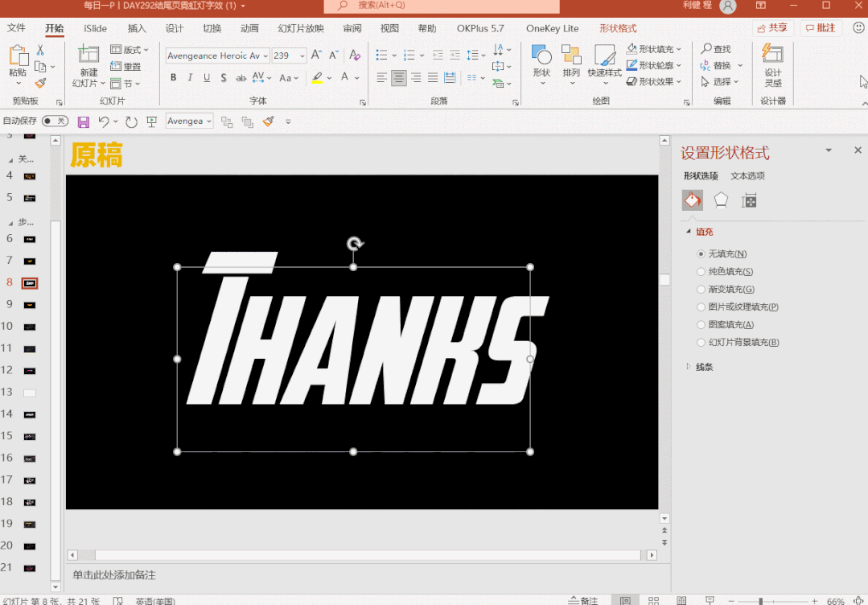Switch to slide sorter view icon

[x=653, y=600]
